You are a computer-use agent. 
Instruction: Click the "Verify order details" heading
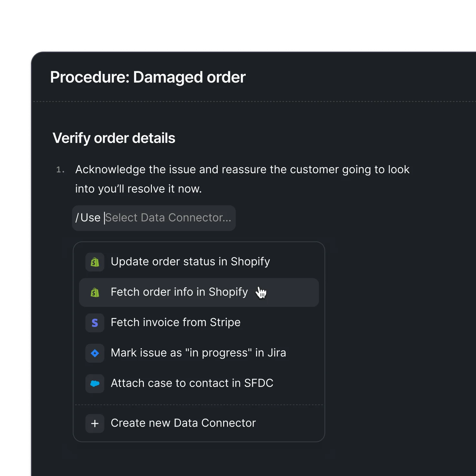pos(114,138)
